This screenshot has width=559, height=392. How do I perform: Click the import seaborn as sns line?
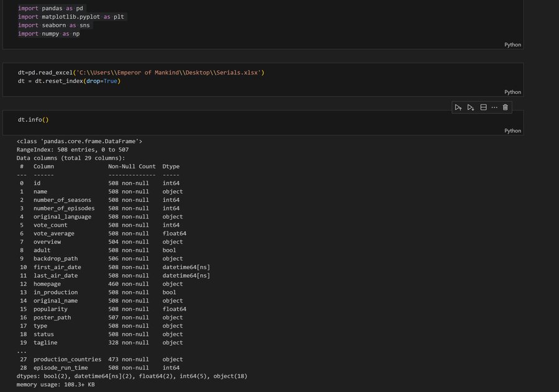click(55, 25)
